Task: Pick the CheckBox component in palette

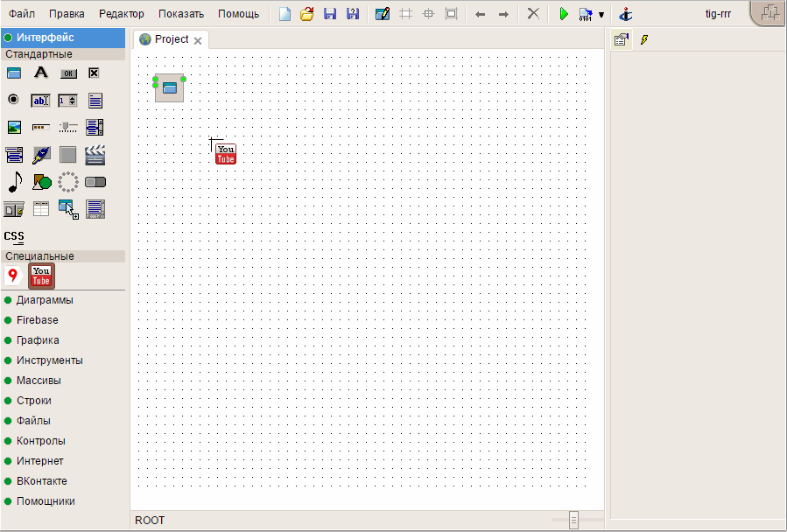Action: coord(94,73)
